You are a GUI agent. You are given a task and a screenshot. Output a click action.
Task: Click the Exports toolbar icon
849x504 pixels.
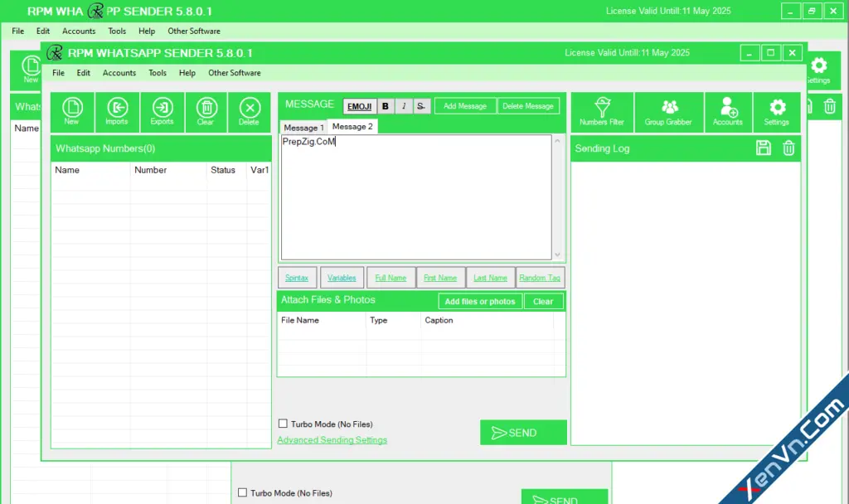coord(162,112)
